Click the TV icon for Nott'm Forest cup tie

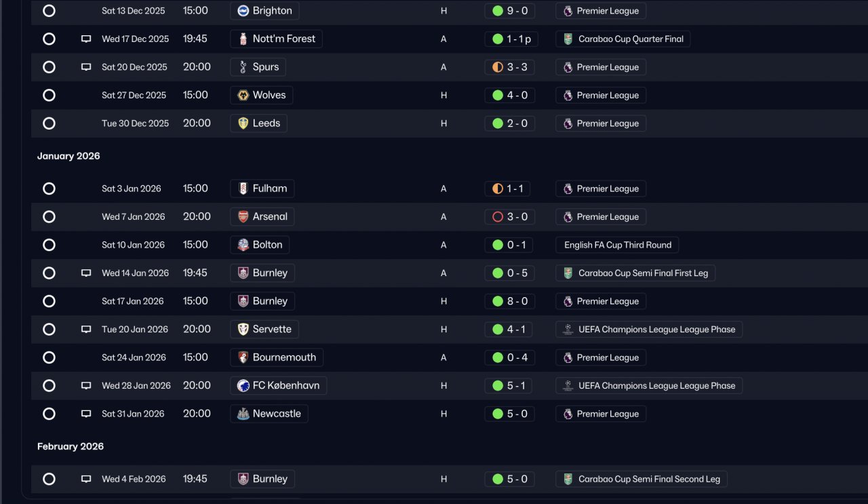coord(86,39)
